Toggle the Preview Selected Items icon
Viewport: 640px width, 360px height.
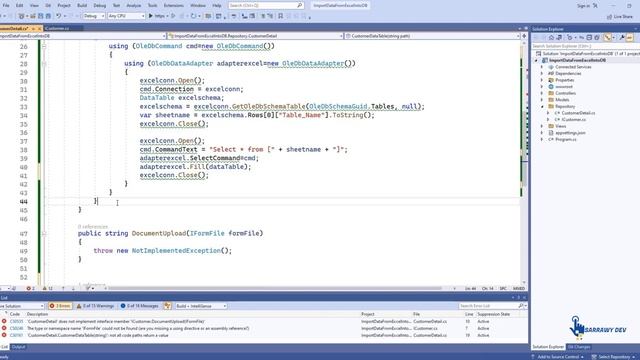coord(629,38)
